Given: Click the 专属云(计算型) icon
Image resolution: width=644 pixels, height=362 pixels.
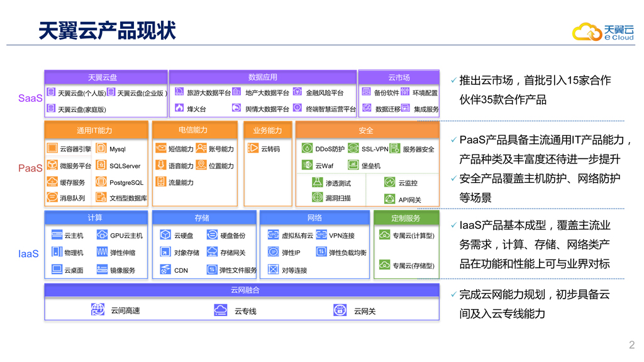Looking at the screenshot, I should 384,235.
